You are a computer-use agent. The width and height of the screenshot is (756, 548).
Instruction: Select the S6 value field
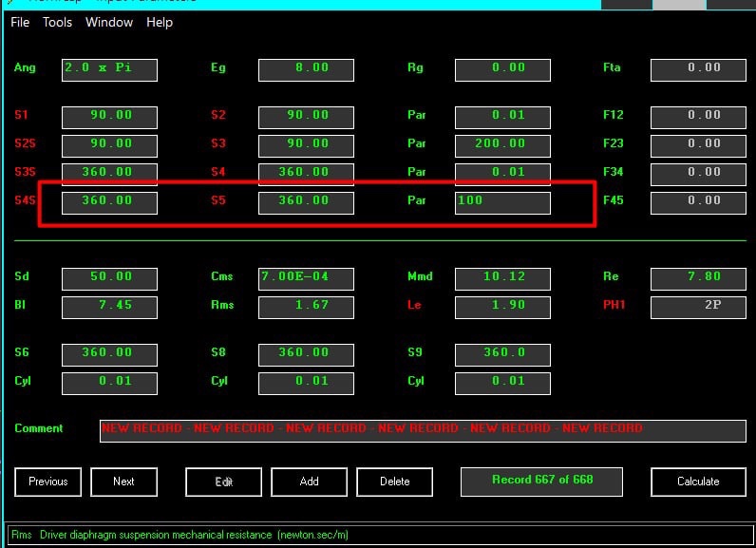click(109, 355)
